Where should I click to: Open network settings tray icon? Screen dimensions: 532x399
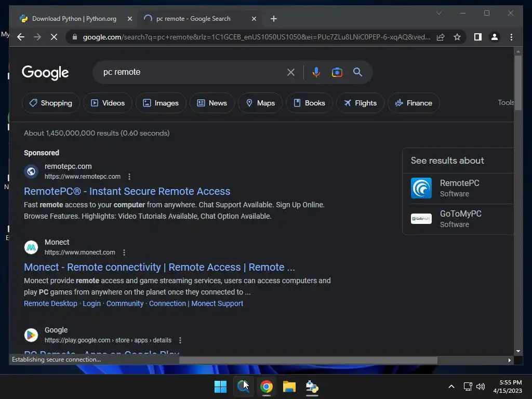tap(468, 387)
